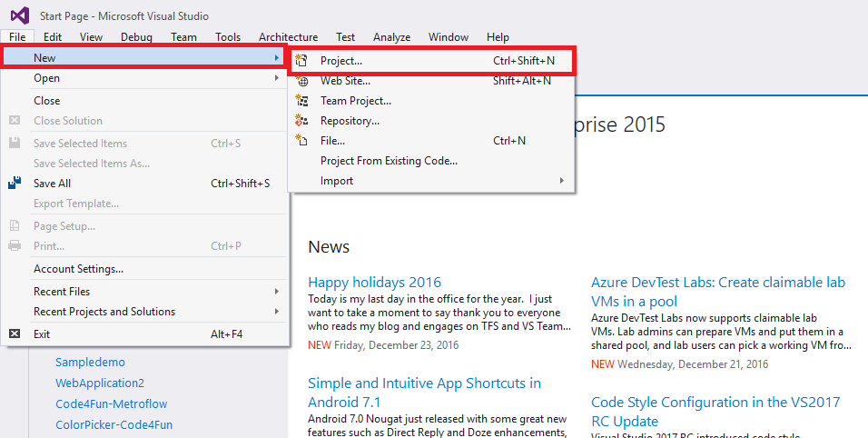Click the Close Solution icon

tap(15, 120)
